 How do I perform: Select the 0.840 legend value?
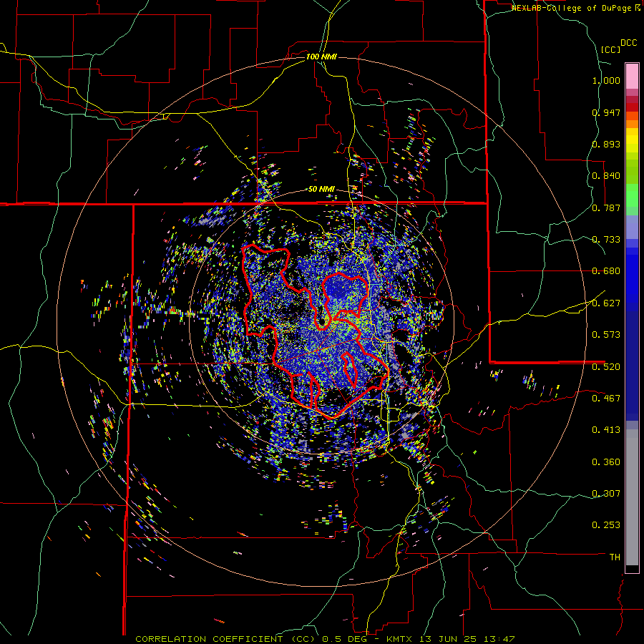(606, 176)
